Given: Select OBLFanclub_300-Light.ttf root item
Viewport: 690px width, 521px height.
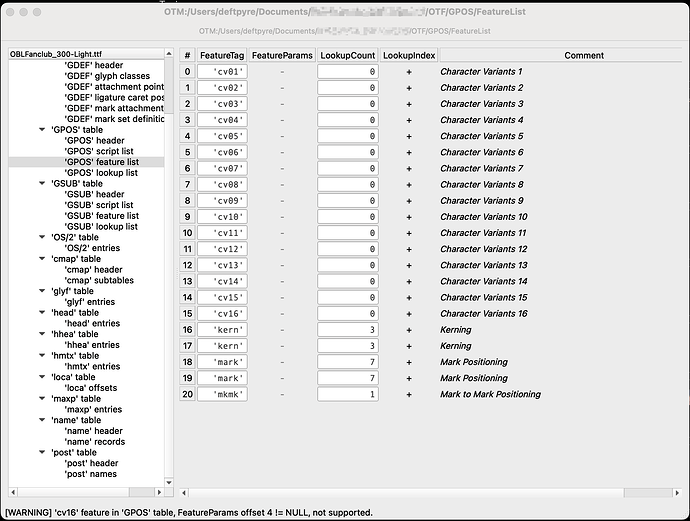Looking at the screenshot, I should tap(56, 54).
